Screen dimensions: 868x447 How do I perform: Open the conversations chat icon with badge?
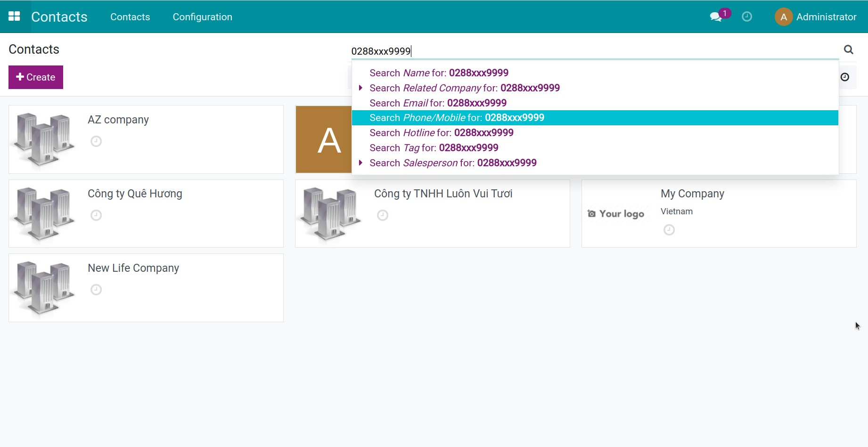coord(716,17)
